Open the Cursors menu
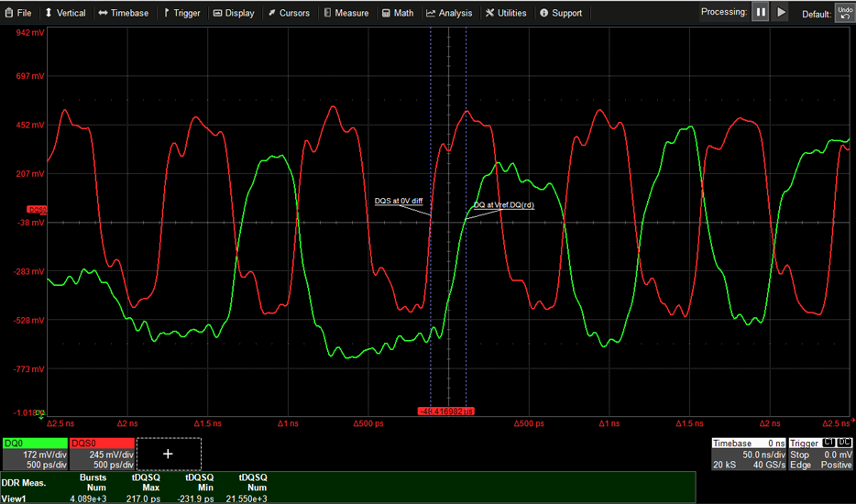The width and height of the screenshot is (856, 504). pyautogui.click(x=289, y=13)
